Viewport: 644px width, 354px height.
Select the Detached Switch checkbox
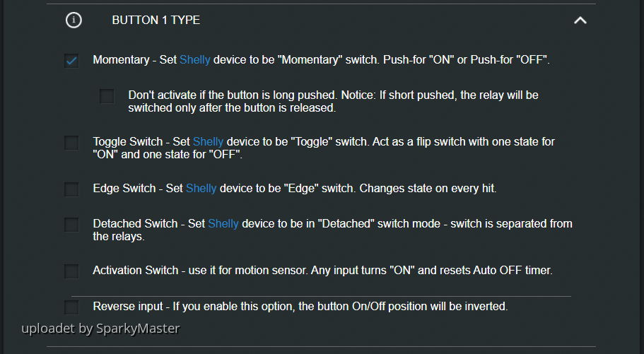pyautogui.click(x=71, y=225)
